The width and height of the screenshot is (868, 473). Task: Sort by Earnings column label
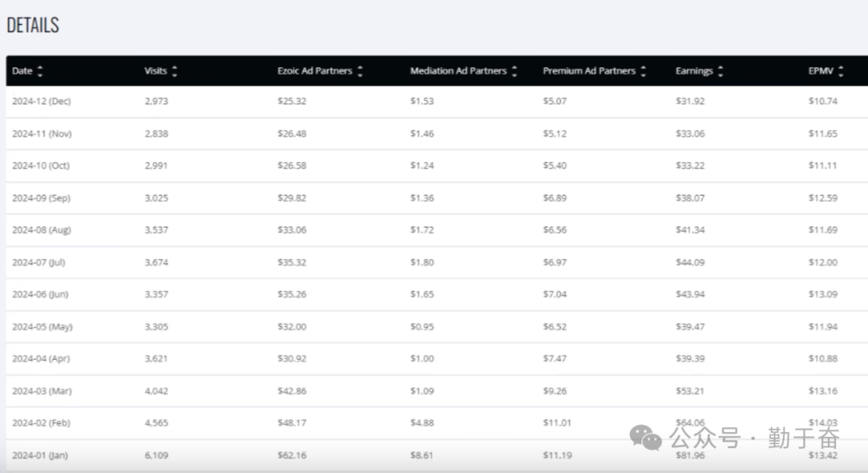tap(694, 71)
